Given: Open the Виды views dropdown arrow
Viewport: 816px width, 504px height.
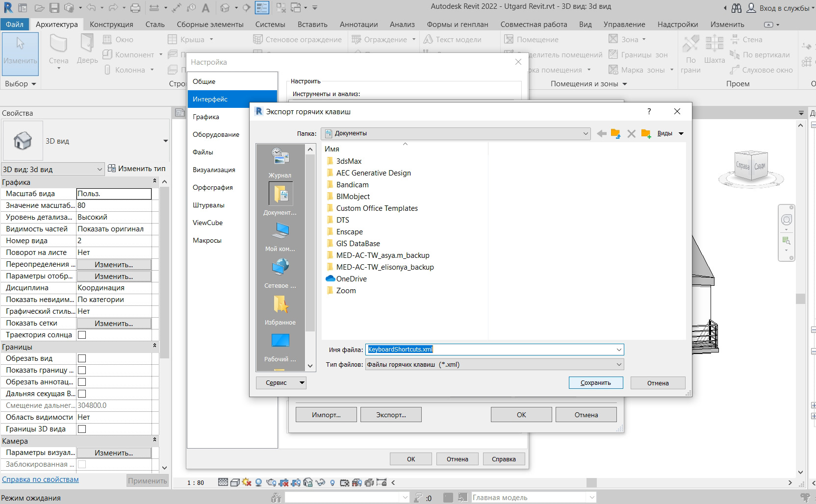Looking at the screenshot, I should pos(681,133).
